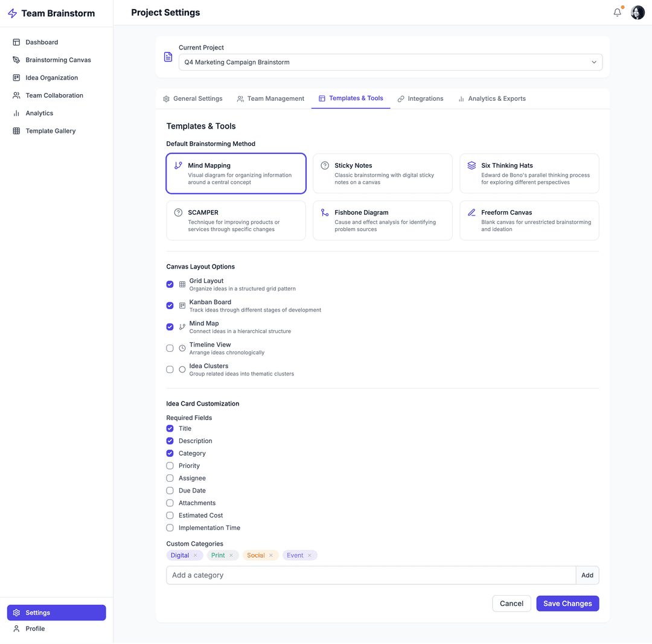652x644 pixels.
Task: Focus the Add a category input field
Action: click(x=371, y=575)
